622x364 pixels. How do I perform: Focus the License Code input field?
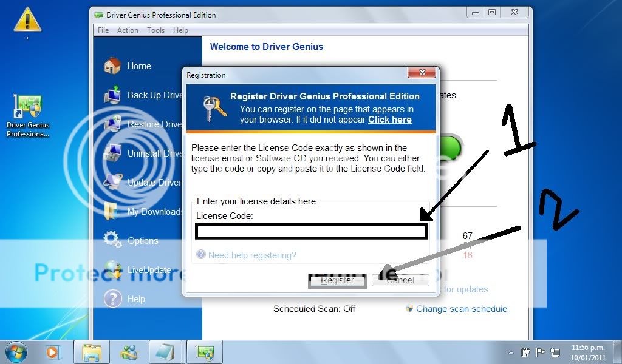click(312, 232)
